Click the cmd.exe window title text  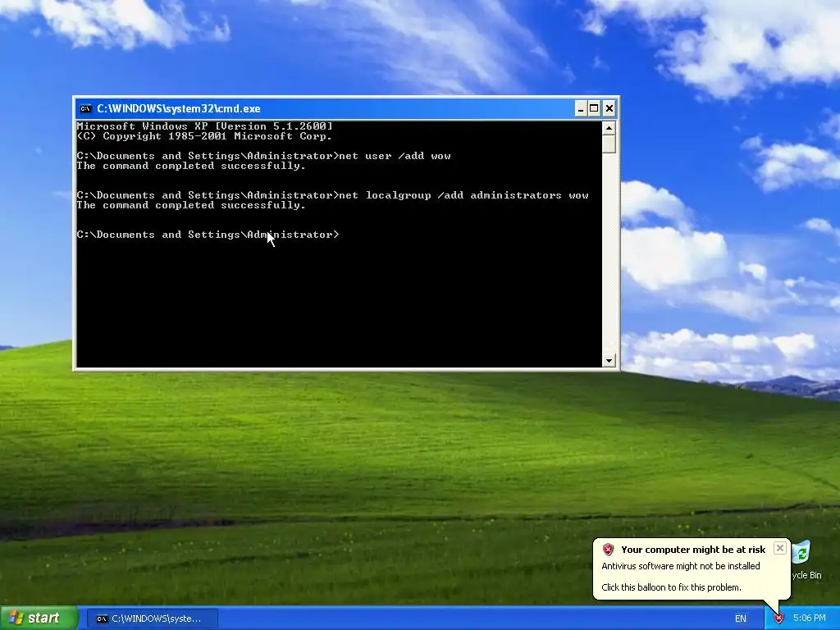(x=178, y=109)
